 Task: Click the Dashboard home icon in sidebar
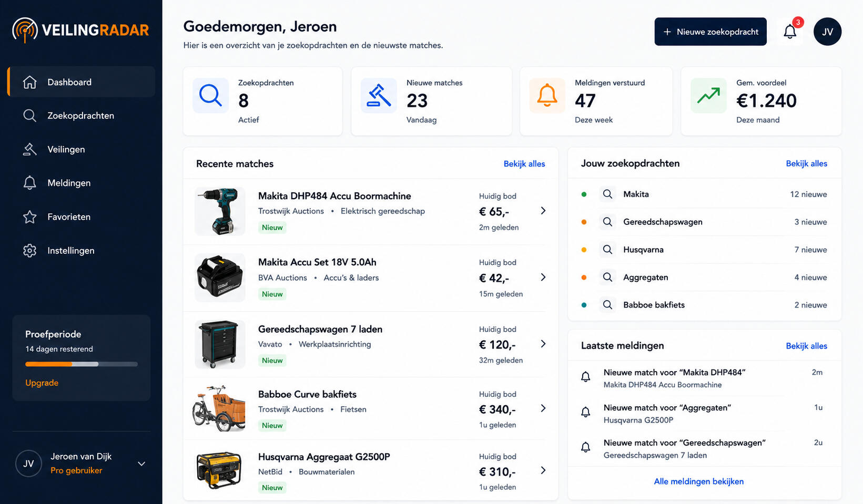[x=30, y=82]
